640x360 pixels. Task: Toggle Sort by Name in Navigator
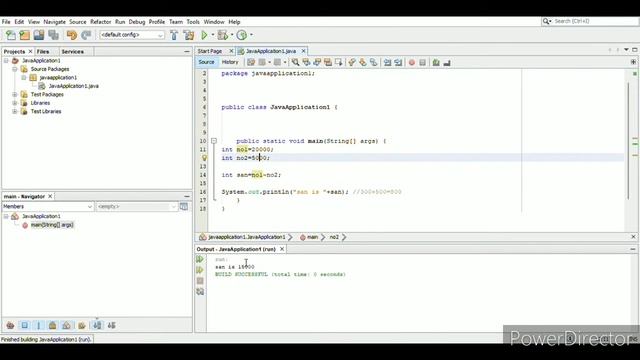coord(97,325)
